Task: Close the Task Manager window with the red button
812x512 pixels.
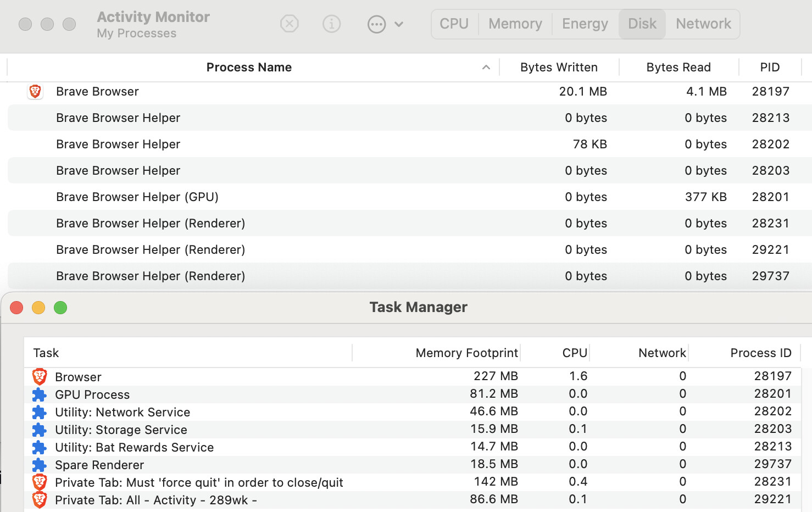Action: (x=16, y=308)
